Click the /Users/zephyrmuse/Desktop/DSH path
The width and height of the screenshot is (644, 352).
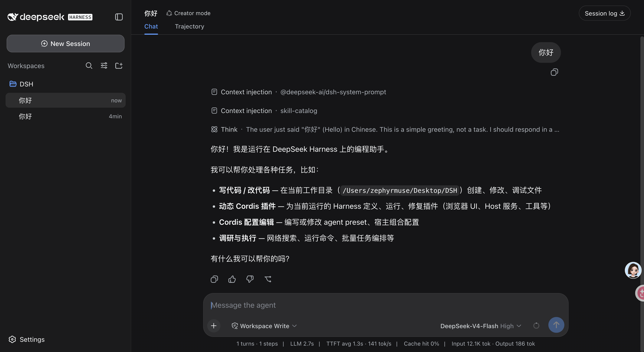tap(400, 190)
